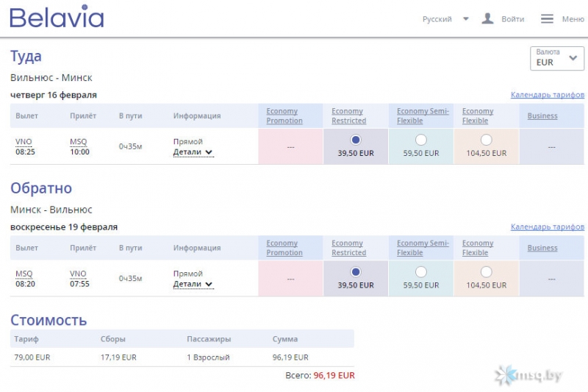
Task: Select 59,50 EUR radio on outbound flight
Action: 420,140
